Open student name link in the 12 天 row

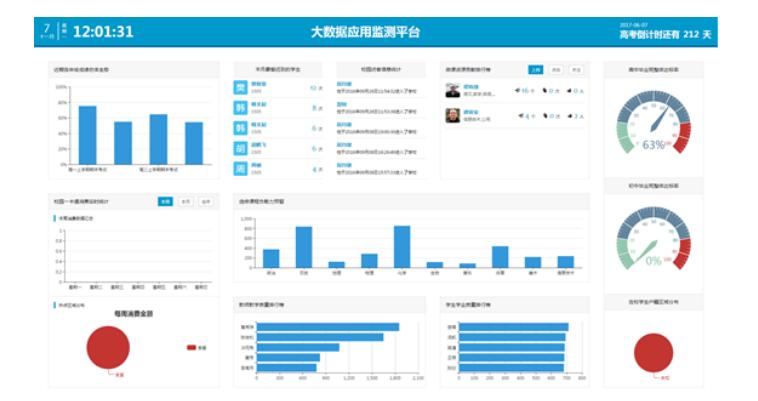259,84
